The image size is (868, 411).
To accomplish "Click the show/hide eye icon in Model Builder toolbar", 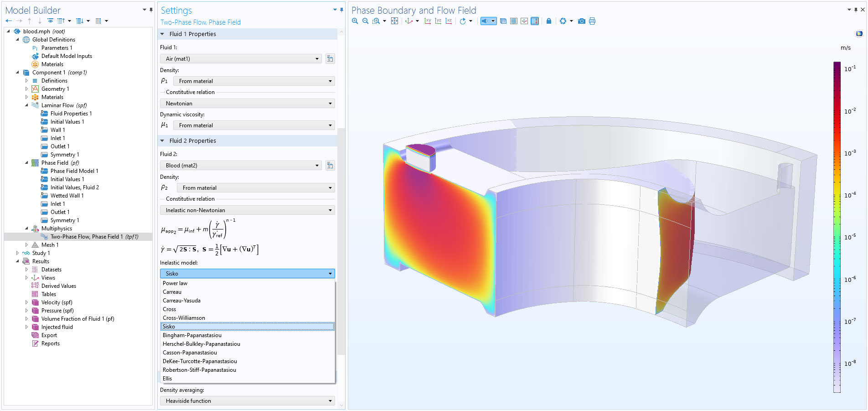I will [50, 21].
